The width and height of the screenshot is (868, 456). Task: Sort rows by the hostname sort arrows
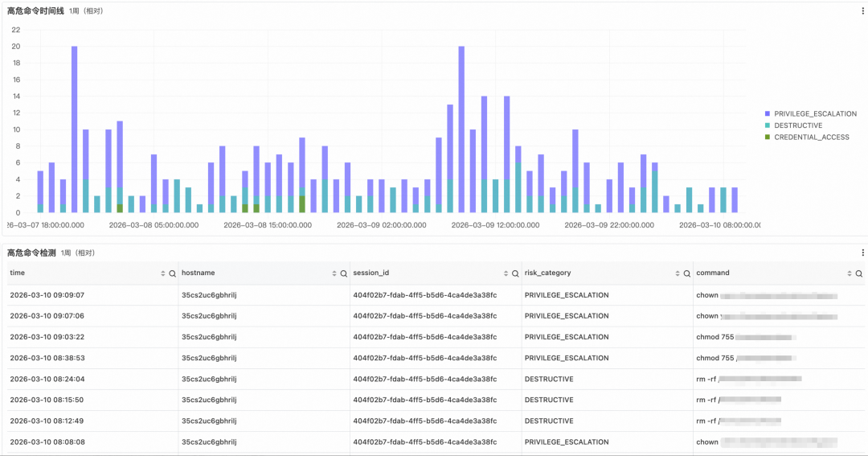(335, 273)
